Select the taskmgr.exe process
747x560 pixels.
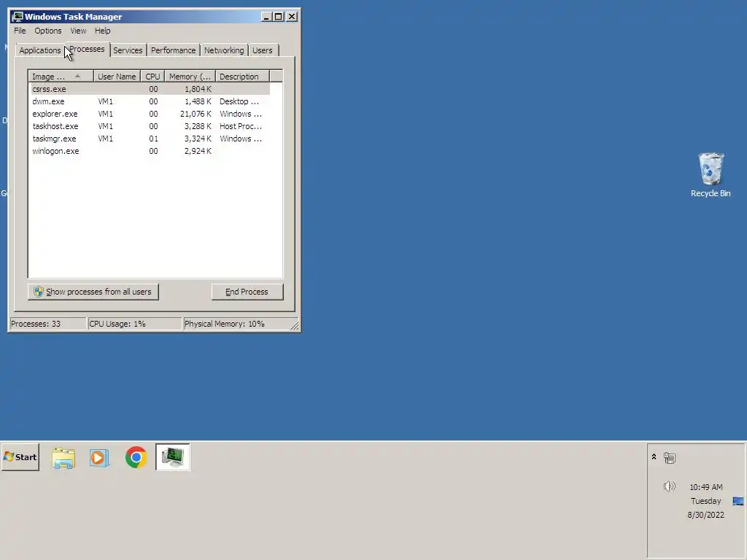coord(150,139)
